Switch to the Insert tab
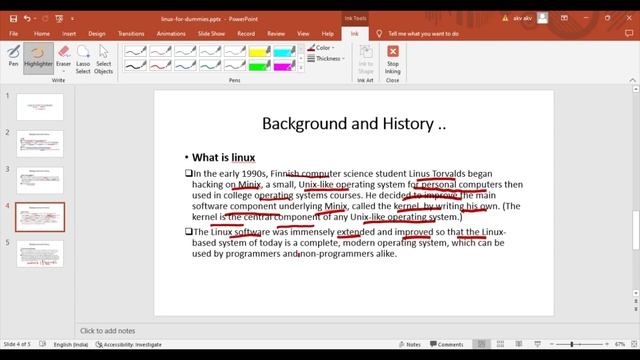640x360 pixels. [x=69, y=33]
